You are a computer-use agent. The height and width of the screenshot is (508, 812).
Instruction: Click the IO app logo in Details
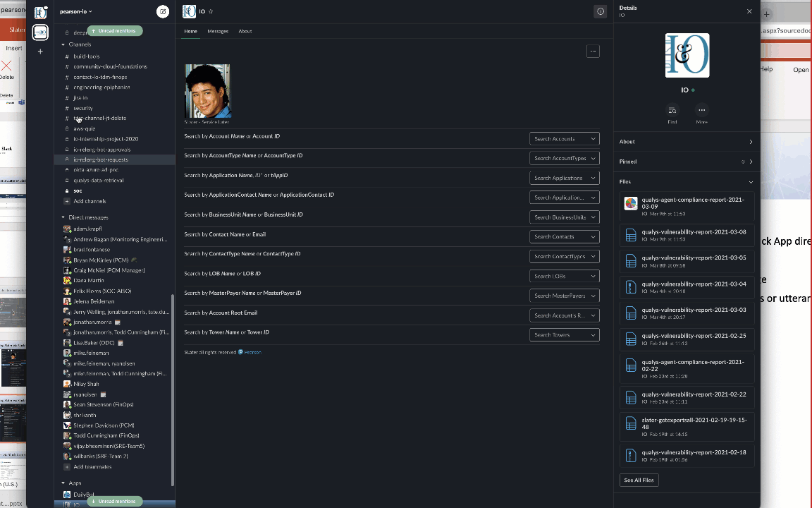(x=687, y=56)
